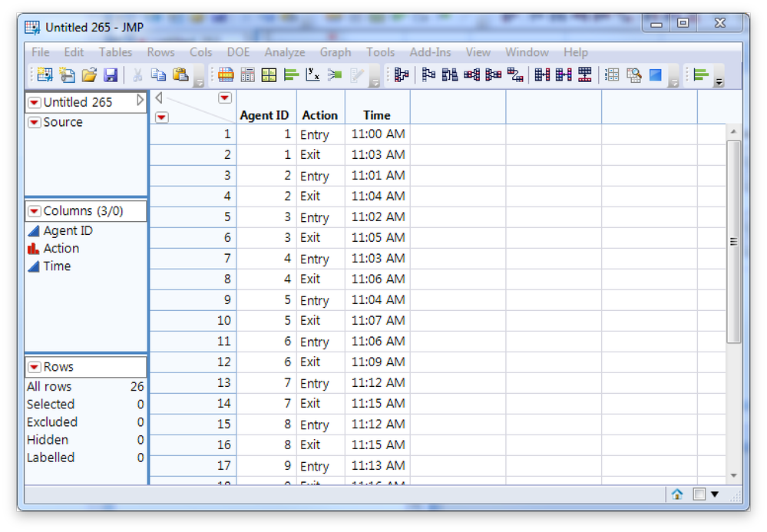Click the vertical scrollbar thumb

tap(733, 242)
